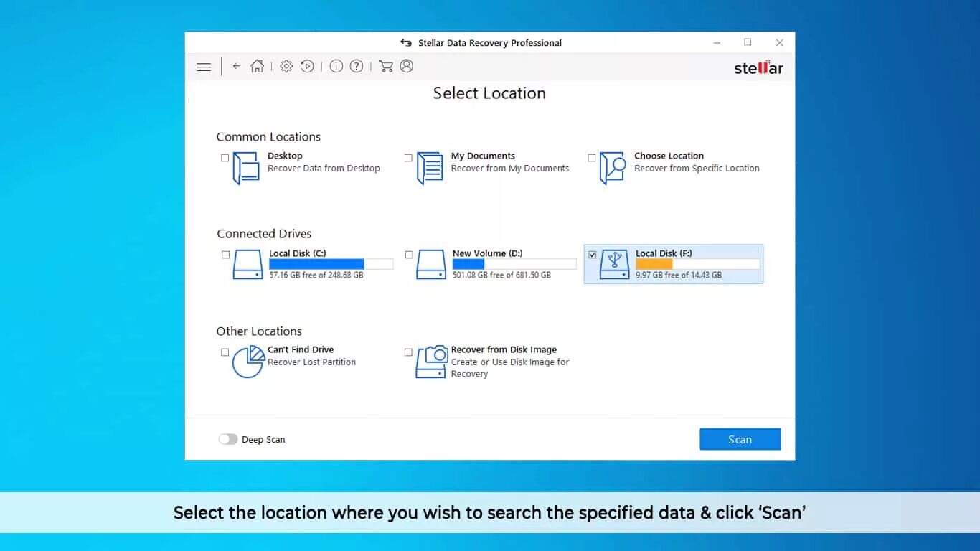Uncheck the Local Disk (F:) checkbox
The image size is (980, 551).
tap(593, 255)
